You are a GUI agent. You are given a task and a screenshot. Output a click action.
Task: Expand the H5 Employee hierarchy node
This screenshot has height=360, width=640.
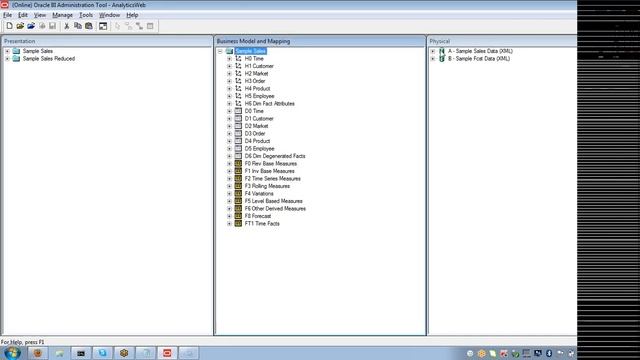[229, 96]
